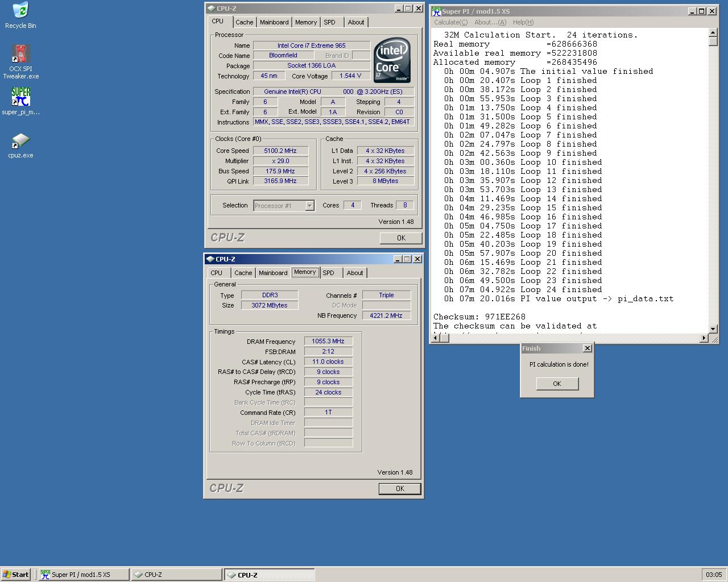Click the 03:05 clock in system tray

[x=714, y=575]
